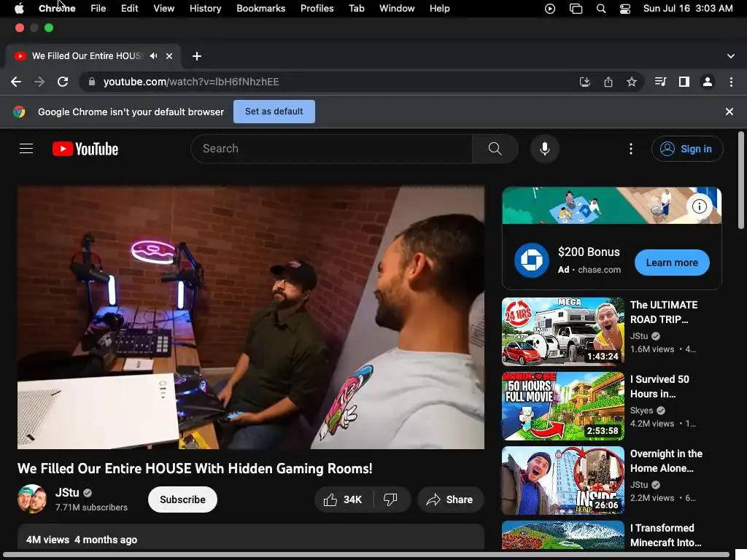Open Overnight in the Home Alone thumbnail
Screen dimensions: 747x560
point(562,481)
